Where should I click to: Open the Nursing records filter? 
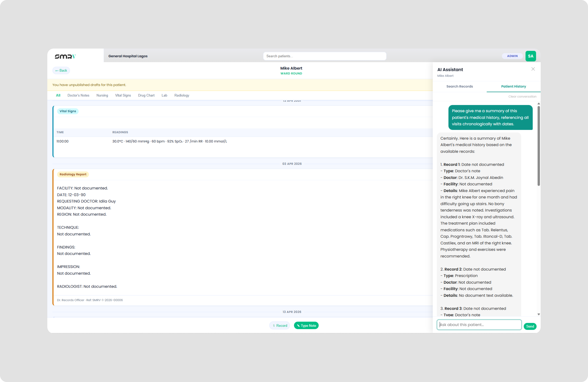click(102, 95)
